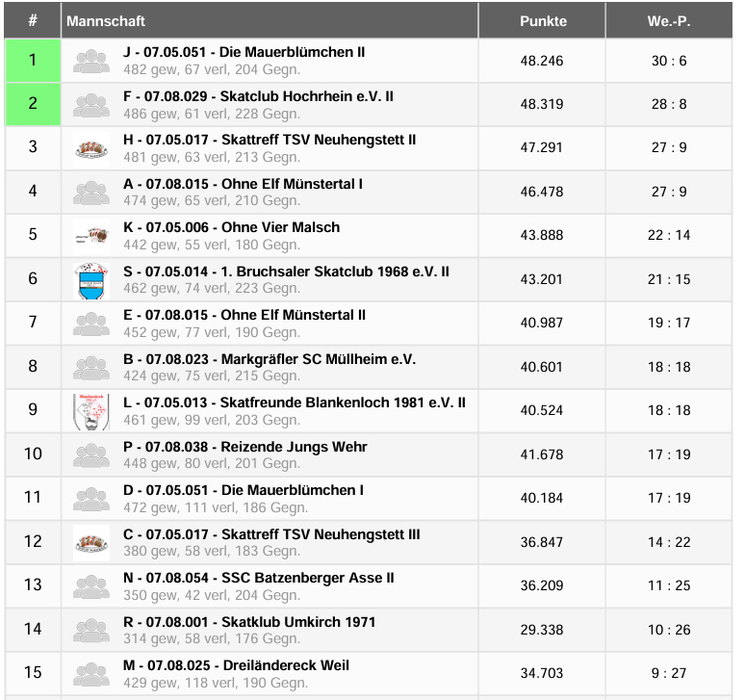Screen dimensions: 745x700
Task: Click the points value 29.338
Action: pyautogui.click(x=542, y=630)
